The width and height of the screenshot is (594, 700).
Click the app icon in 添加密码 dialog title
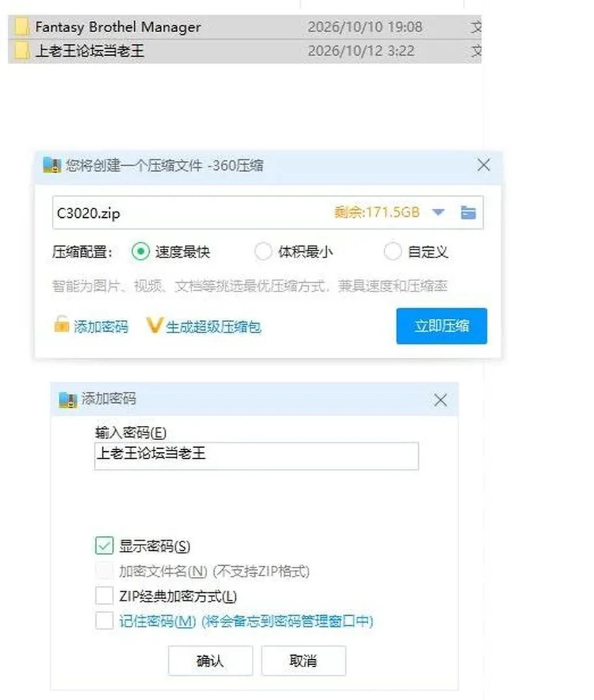pos(68,400)
